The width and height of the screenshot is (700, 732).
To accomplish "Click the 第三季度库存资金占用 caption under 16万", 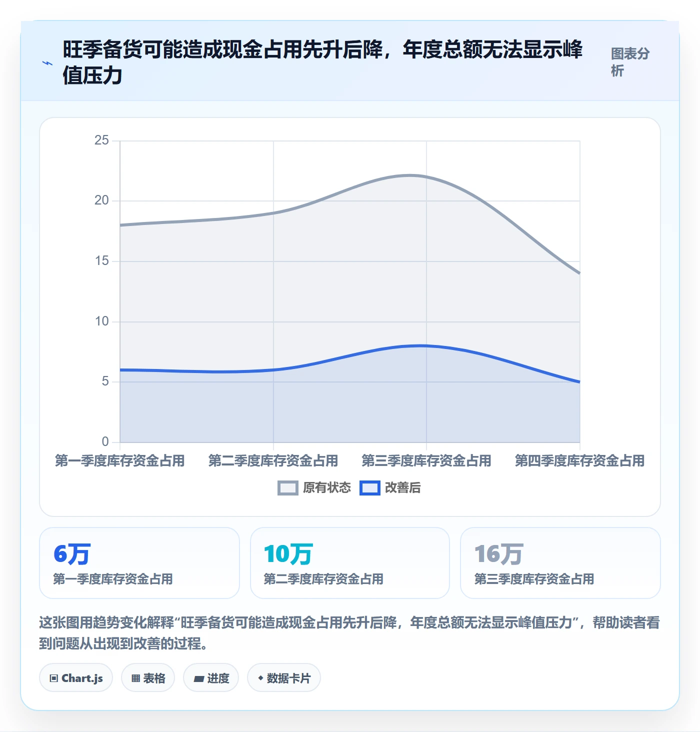I will 534,579.
